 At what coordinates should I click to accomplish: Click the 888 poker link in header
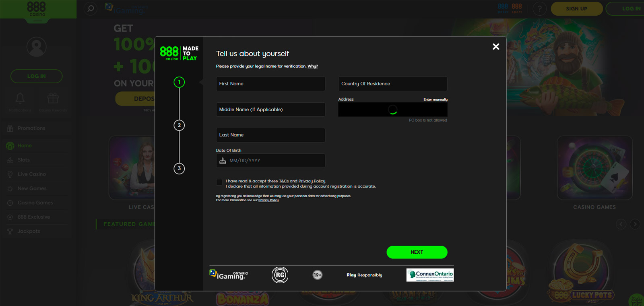point(503,8)
